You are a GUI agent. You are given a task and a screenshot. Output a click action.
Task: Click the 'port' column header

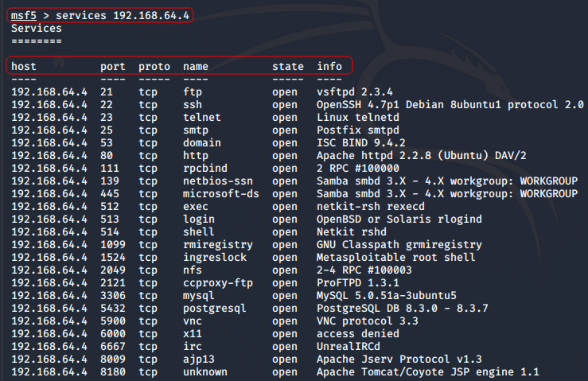pyautogui.click(x=113, y=66)
